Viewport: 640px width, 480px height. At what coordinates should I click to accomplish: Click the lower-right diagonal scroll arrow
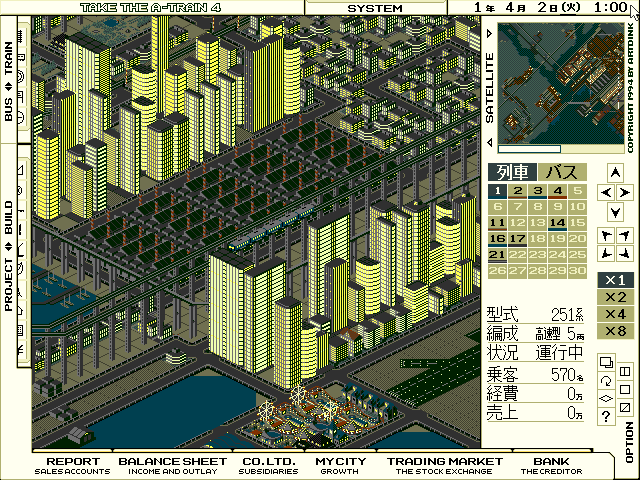point(624,252)
